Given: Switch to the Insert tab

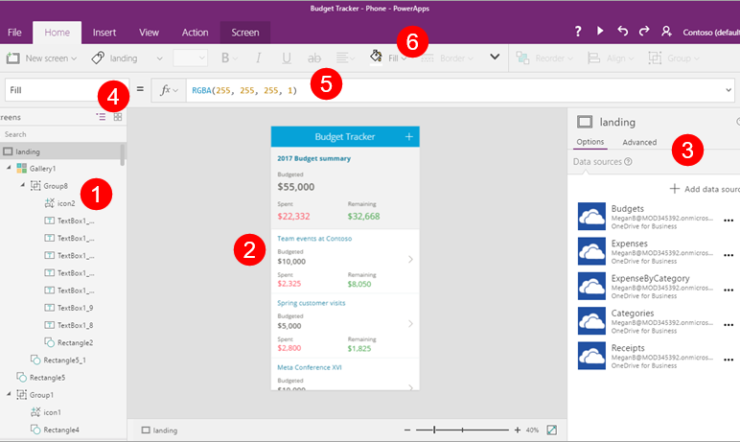Looking at the screenshot, I should 104,32.
